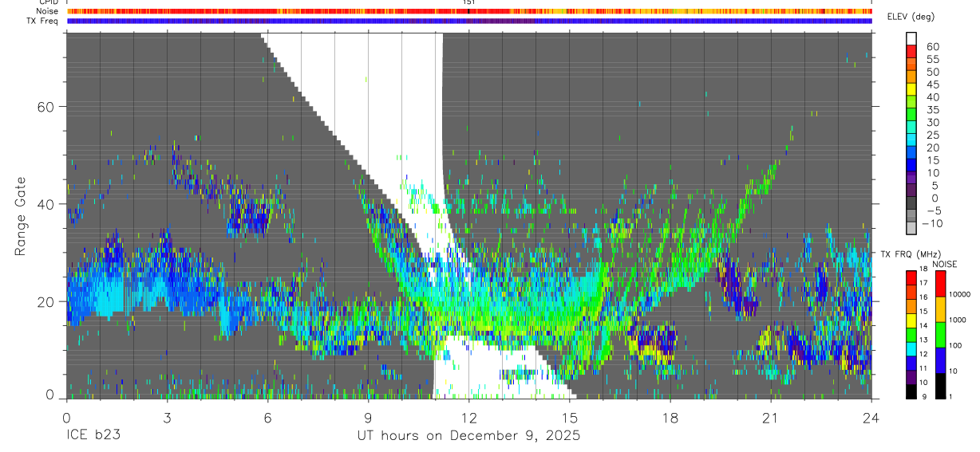Click the "6" tick on UT hours axis
980x452 pixels.
[x=267, y=417]
